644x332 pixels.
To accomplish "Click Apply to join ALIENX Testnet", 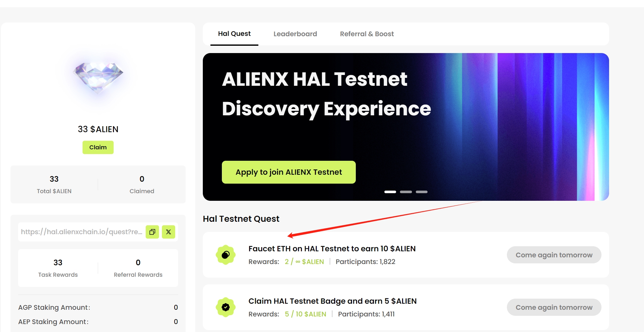I will 289,172.
